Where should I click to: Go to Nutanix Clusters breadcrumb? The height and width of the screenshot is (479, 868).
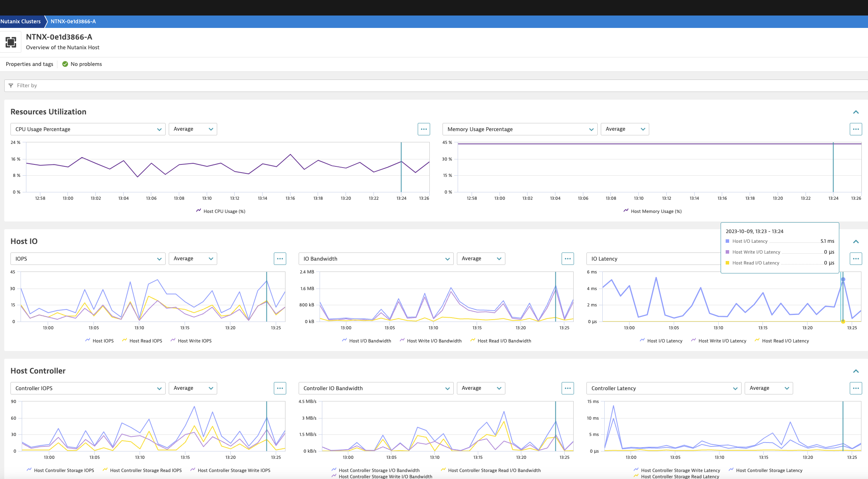21,21
